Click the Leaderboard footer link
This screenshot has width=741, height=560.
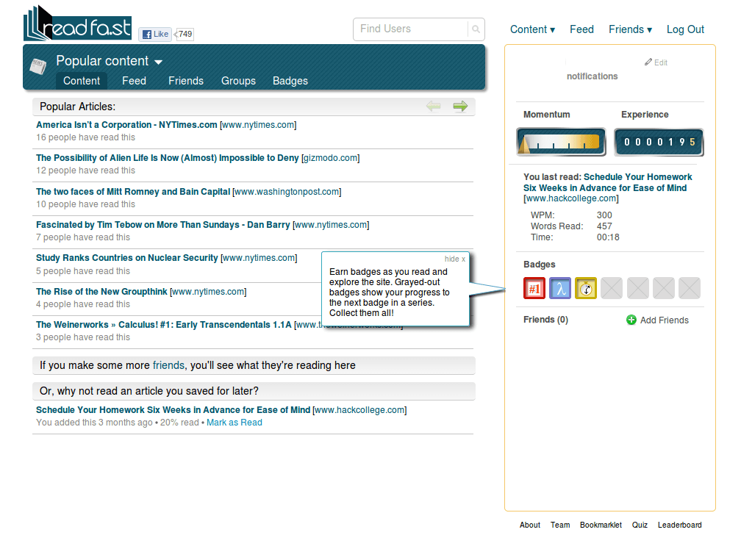[679, 525]
